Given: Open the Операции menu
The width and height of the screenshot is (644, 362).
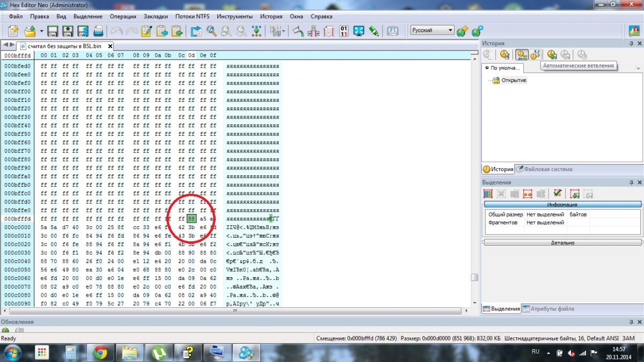Looking at the screenshot, I should click(x=123, y=16).
